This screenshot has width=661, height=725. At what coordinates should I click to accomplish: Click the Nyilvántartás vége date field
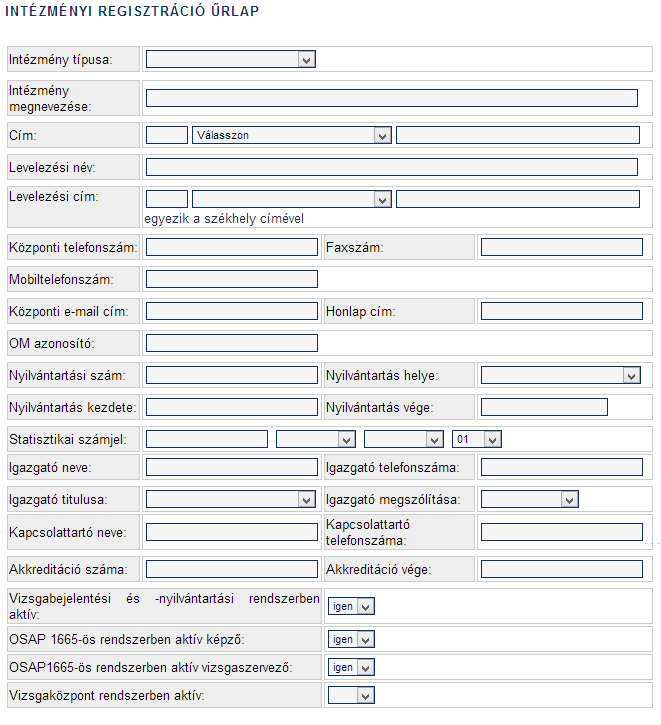(x=544, y=407)
